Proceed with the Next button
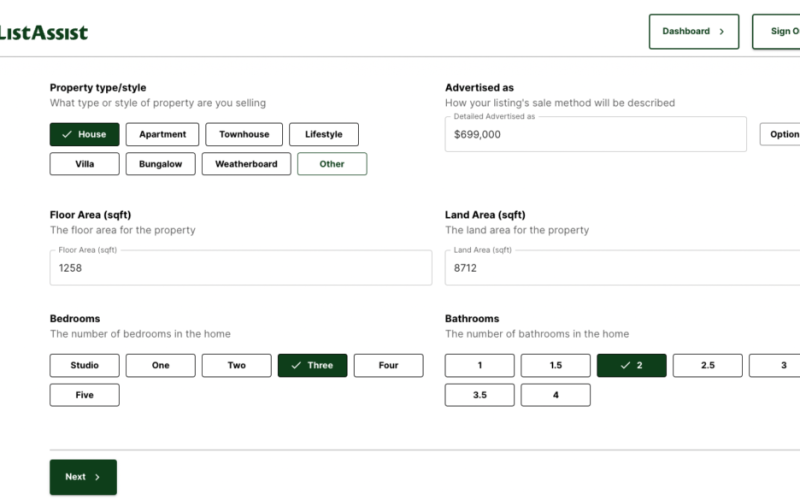This screenshot has height=500, width=800. click(x=83, y=477)
